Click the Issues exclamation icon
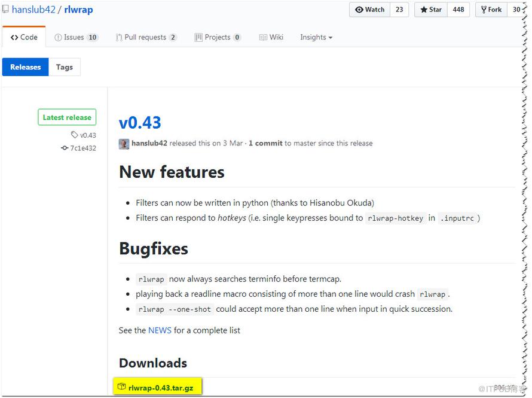This screenshot has width=532, height=398. tap(58, 37)
